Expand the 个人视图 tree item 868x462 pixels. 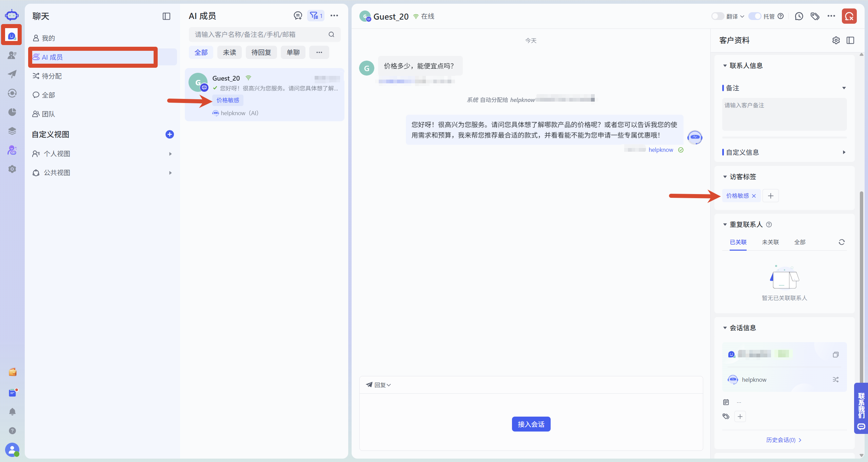pos(170,154)
